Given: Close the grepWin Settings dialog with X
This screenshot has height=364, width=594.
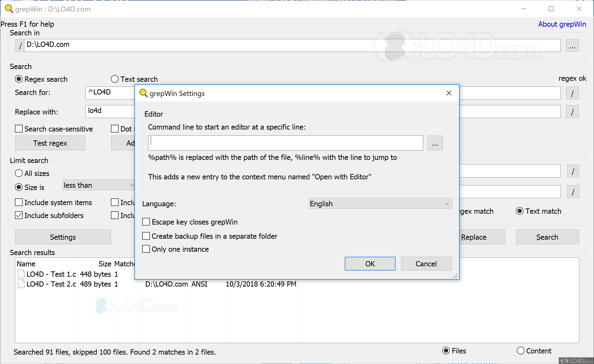Looking at the screenshot, I should 449,93.
